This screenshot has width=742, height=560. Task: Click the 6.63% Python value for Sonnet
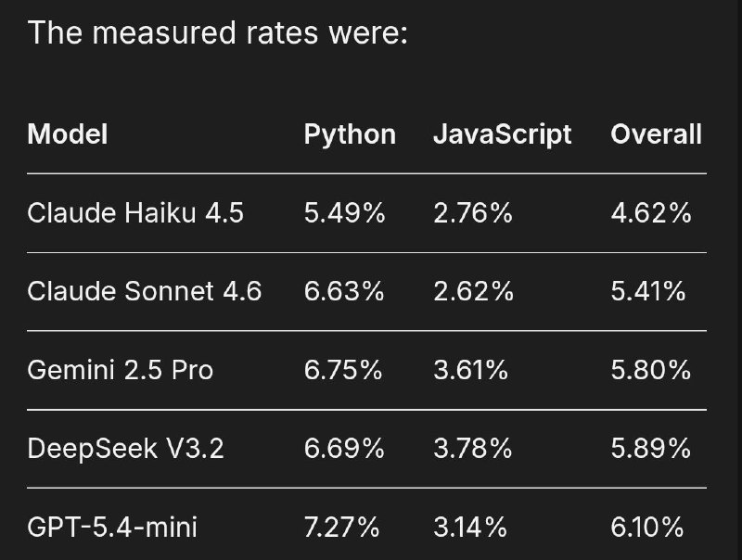(344, 291)
